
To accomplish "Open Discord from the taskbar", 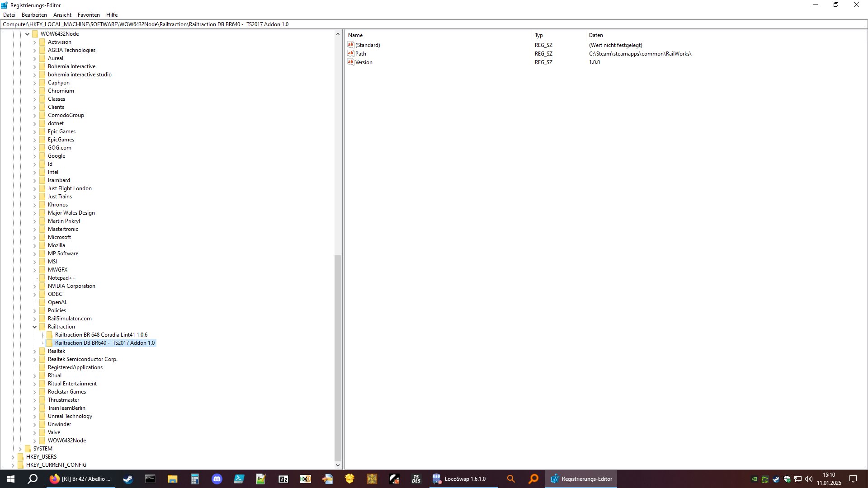I will click(x=217, y=479).
